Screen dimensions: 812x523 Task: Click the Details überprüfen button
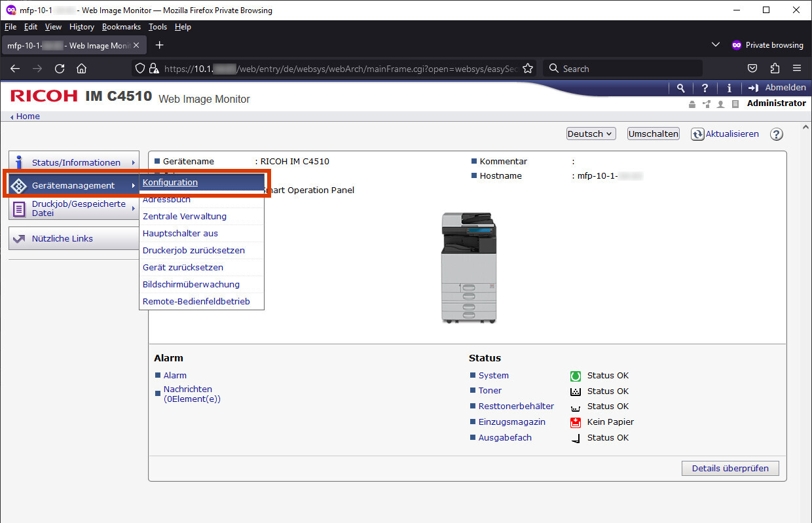tap(730, 468)
